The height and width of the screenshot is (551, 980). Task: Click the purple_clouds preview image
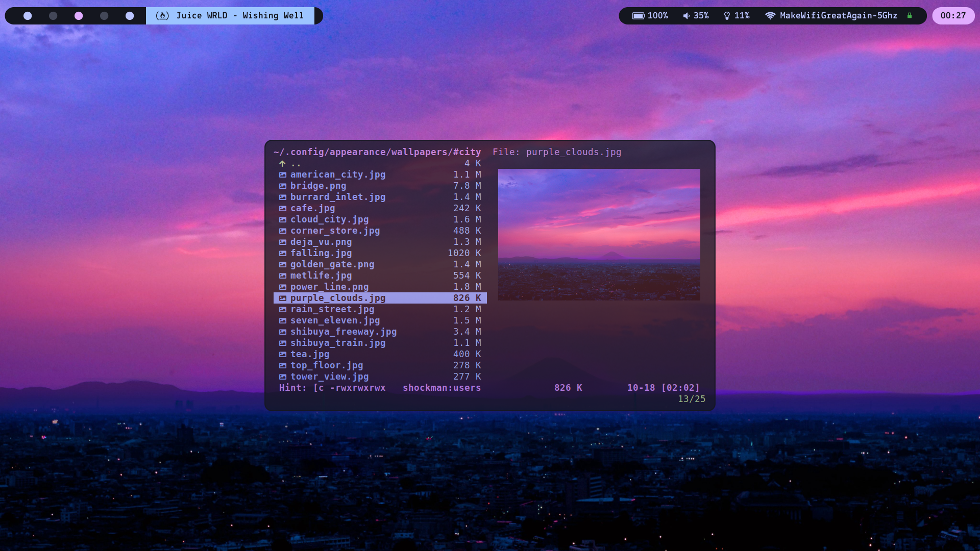click(599, 235)
